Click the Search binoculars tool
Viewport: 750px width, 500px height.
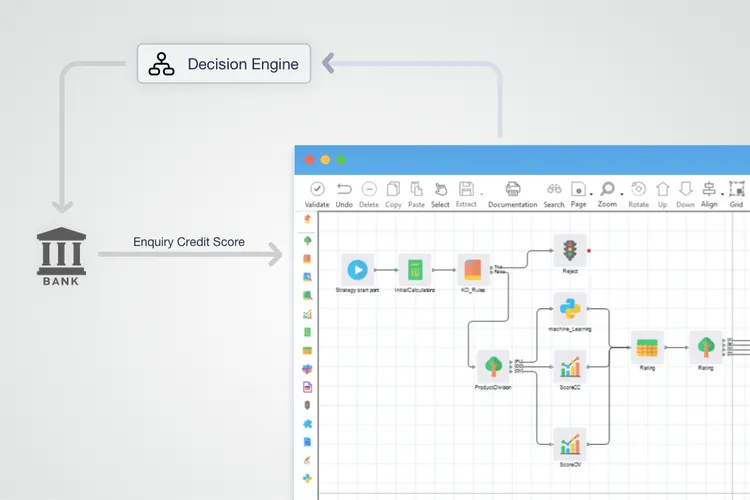click(554, 189)
